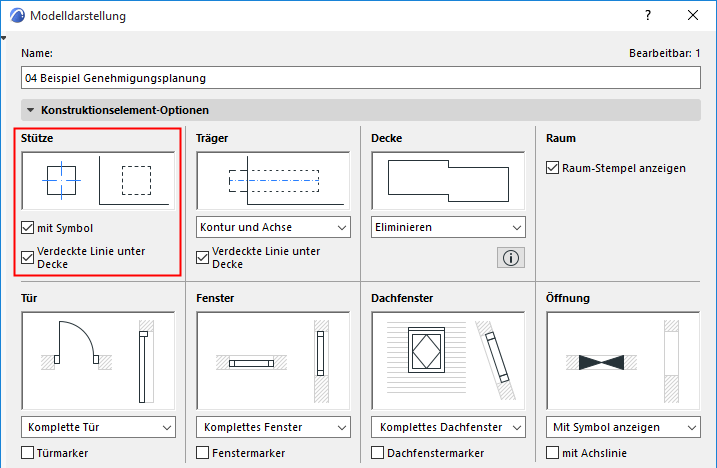Click the Name input field
This screenshot has height=468, width=717.
[x=360, y=77]
